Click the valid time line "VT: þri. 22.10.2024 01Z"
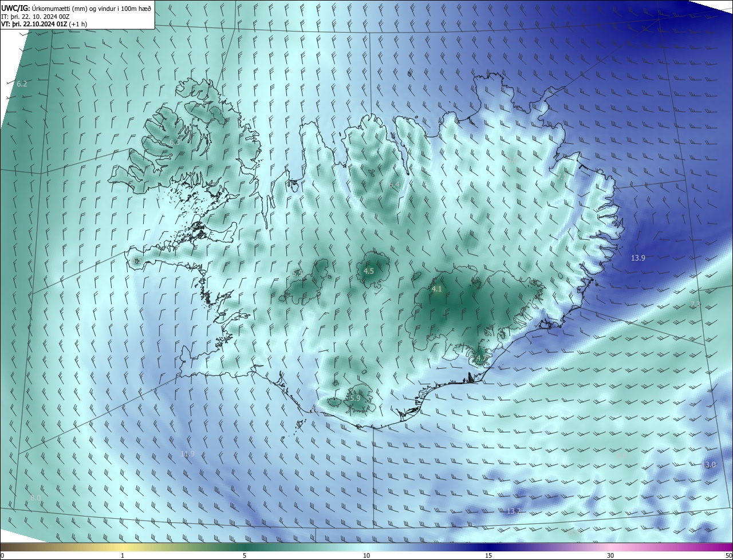The width and height of the screenshot is (733, 560). 35,25
